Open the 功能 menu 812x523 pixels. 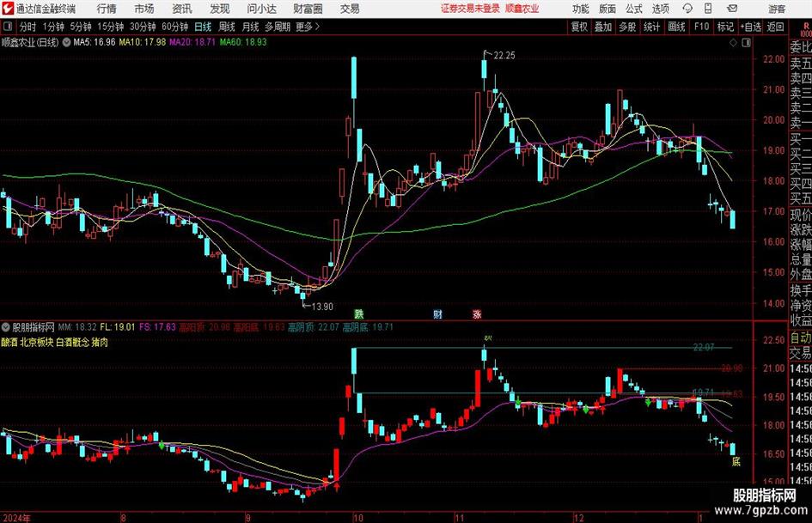click(581, 9)
